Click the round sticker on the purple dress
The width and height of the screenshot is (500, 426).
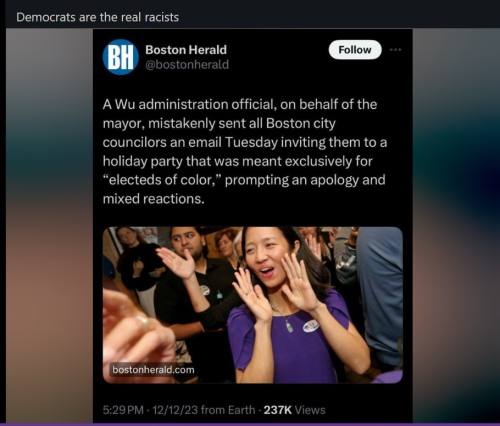click(x=311, y=325)
